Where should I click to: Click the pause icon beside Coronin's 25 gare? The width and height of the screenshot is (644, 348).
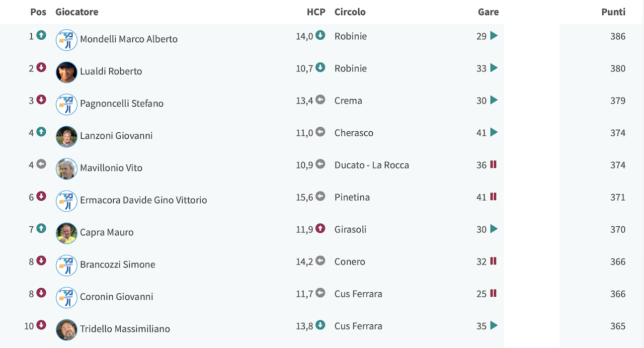point(493,293)
